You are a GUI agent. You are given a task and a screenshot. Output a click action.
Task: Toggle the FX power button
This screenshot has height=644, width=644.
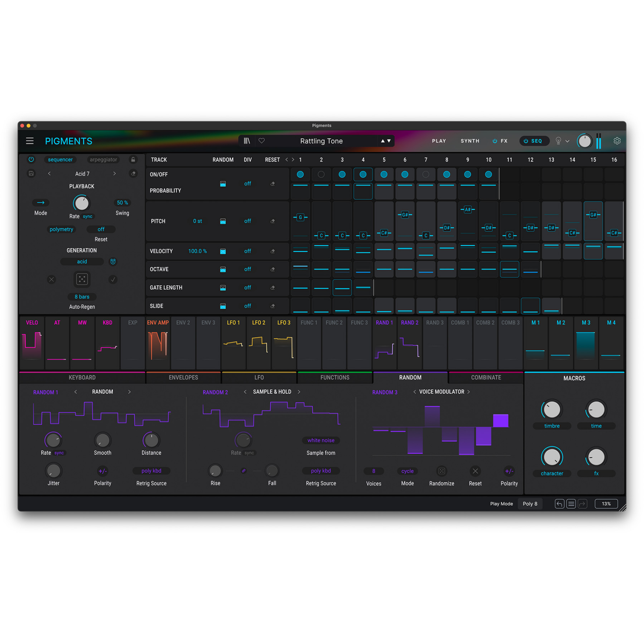[x=495, y=141]
